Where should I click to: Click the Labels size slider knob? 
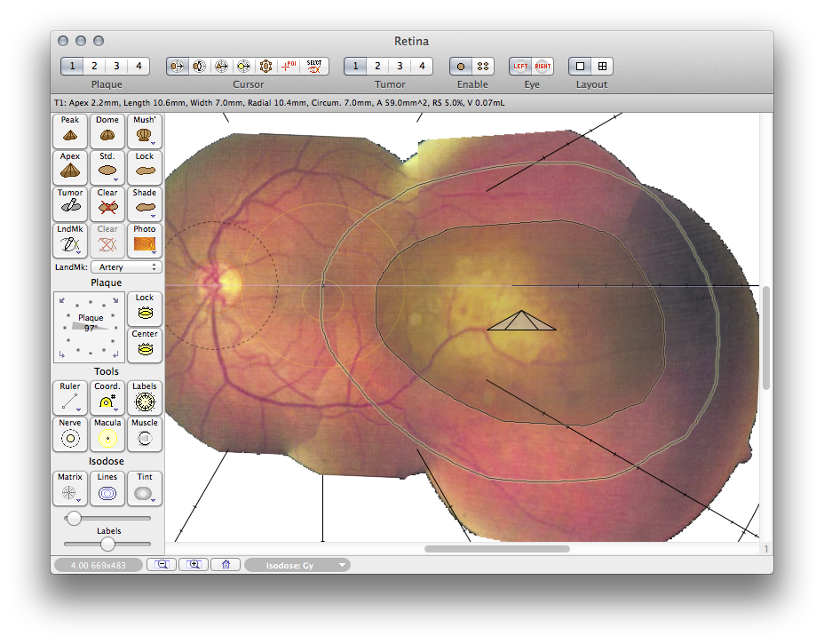click(107, 544)
